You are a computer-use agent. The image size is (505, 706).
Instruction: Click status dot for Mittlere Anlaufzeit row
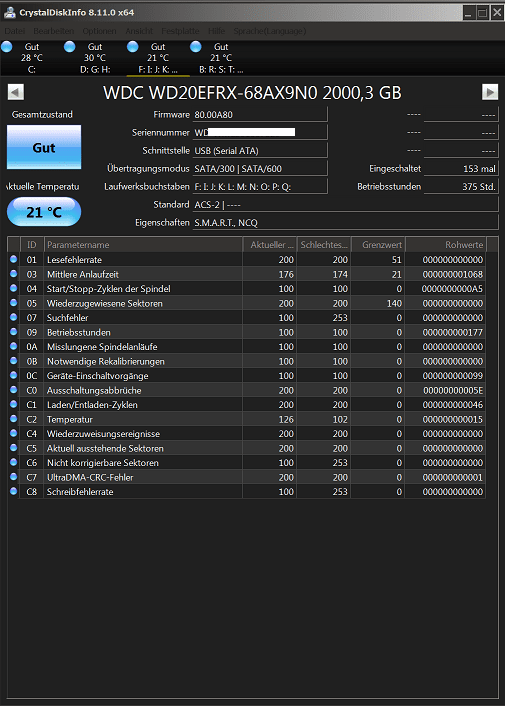coord(14,273)
